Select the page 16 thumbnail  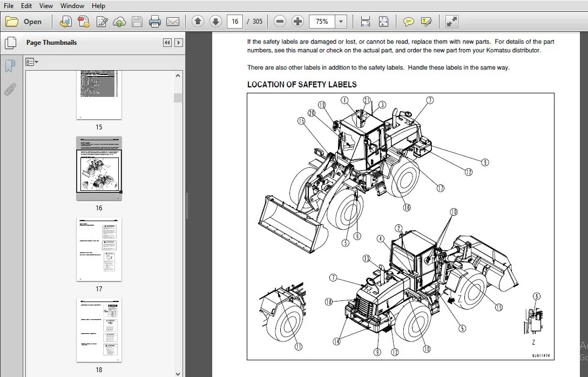99,168
